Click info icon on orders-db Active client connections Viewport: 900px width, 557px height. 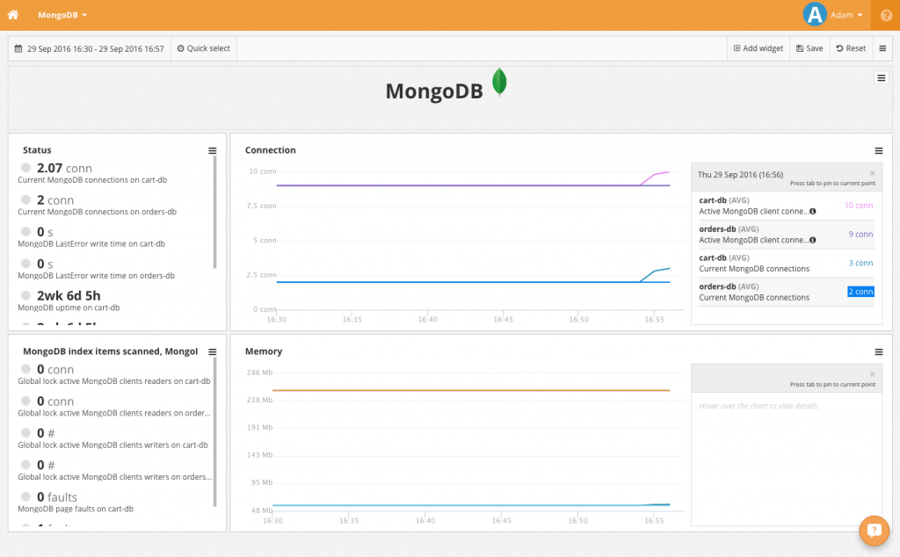(813, 240)
